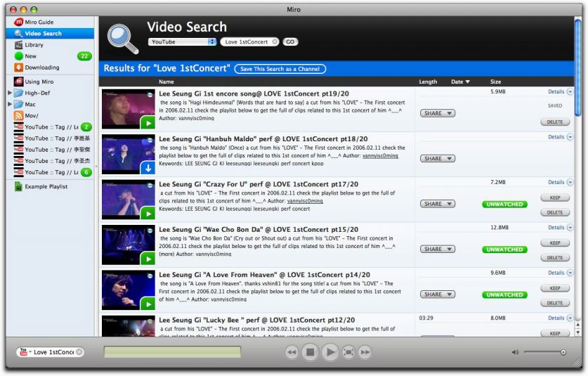Open SHARE menu for pt19/20 encore song
Image resolution: width=588 pixels, height=376 pixels.
[438, 113]
